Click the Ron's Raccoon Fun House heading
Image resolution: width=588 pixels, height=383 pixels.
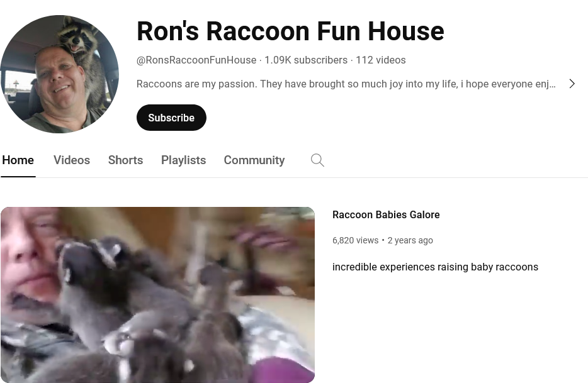[x=290, y=31]
